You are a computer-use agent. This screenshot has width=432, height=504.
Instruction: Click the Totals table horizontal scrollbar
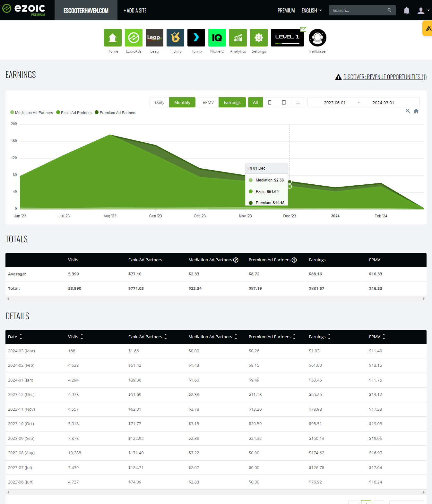216,298
